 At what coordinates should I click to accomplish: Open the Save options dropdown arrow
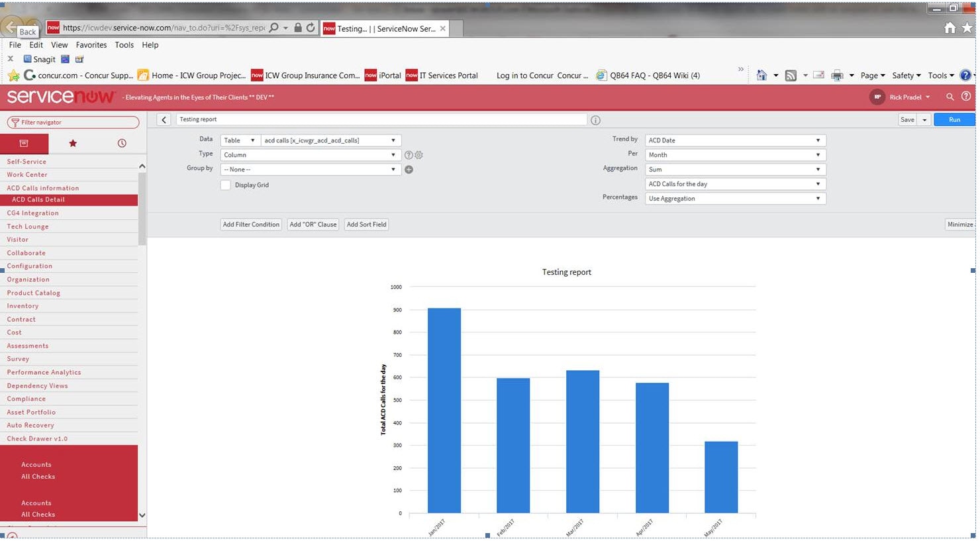click(924, 120)
